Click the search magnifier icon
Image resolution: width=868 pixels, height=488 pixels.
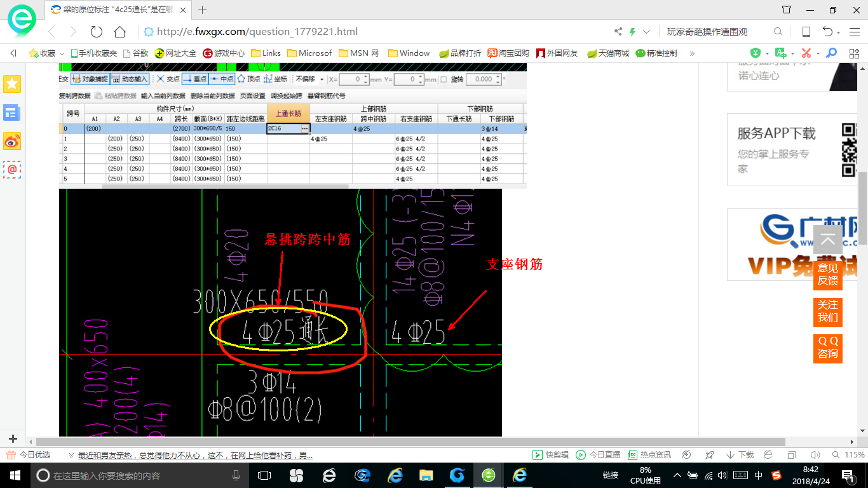coord(778,32)
